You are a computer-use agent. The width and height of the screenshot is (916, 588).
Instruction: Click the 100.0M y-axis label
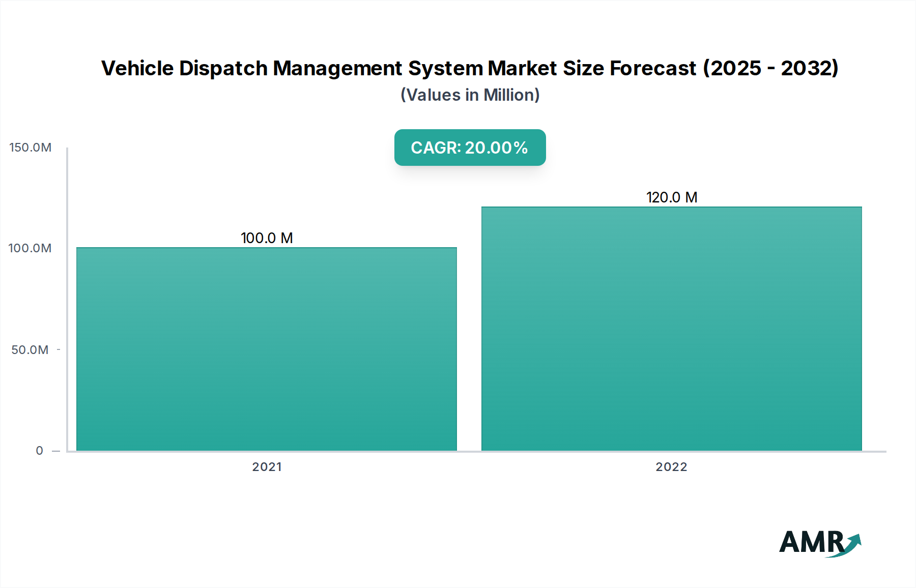[30, 248]
